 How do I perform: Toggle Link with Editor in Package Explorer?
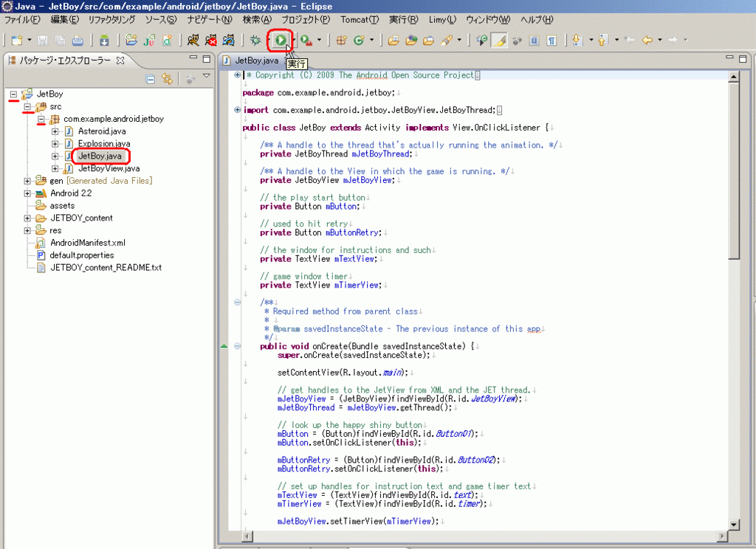point(168,79)
